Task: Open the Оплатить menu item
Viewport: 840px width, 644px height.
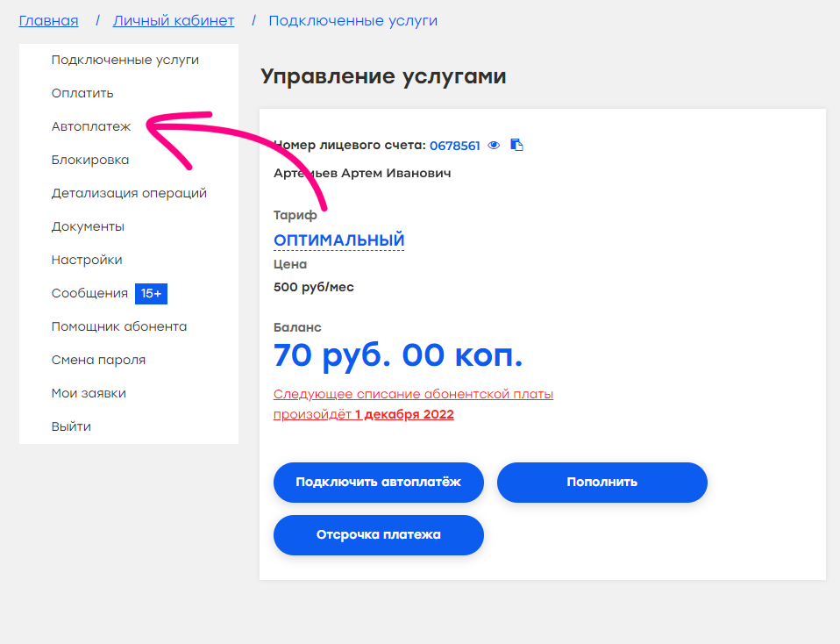Action: (x=82, y=93)
